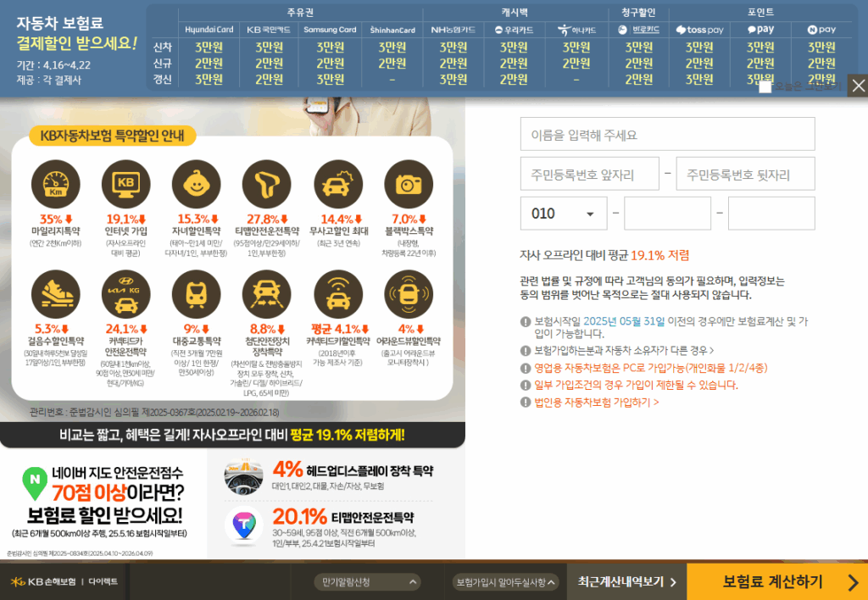Viewport: 868px width, 600px height.
Task: Click the 비교는 짧고, 혜택은 길게 banner
Action: pos(232,435)
